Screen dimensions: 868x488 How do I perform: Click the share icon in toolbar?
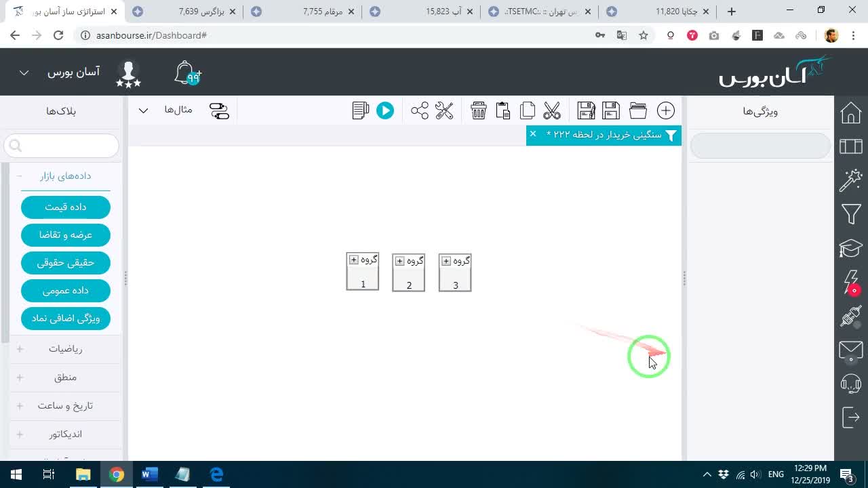click(x=420, y=110)
